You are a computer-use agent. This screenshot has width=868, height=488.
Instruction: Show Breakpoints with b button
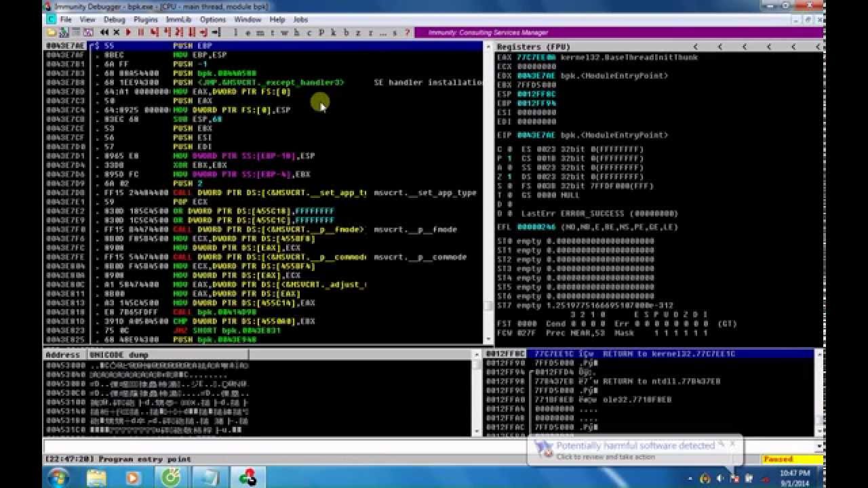click(x=347, y=33)
